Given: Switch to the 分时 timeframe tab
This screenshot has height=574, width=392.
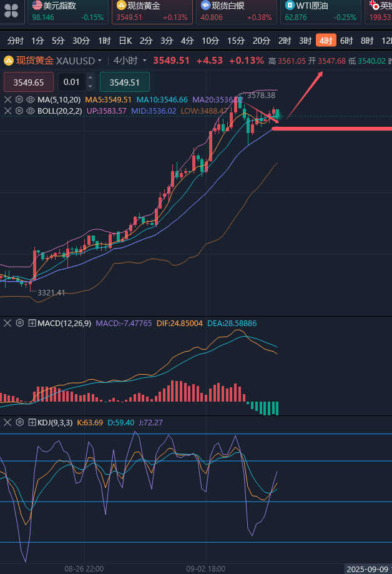Looking at the screenshot, I should click(16, 41).
